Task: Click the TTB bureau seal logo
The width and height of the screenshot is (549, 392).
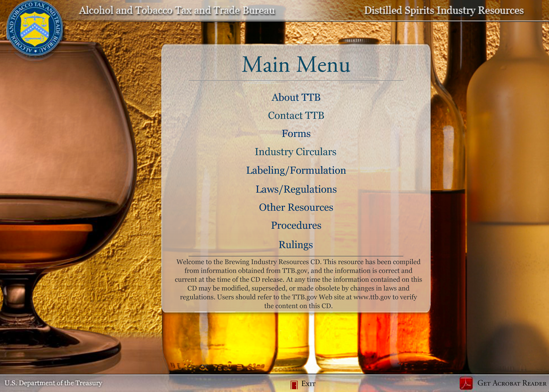Action: point(34,28)
